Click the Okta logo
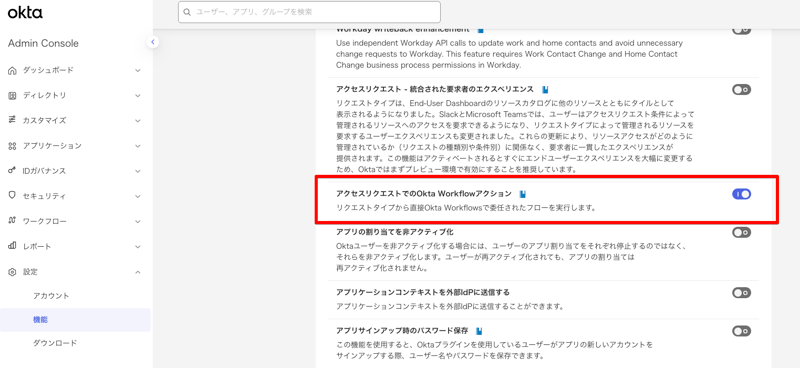The width and height of the screenshot is (800, 368). click(x=26, y=13)
